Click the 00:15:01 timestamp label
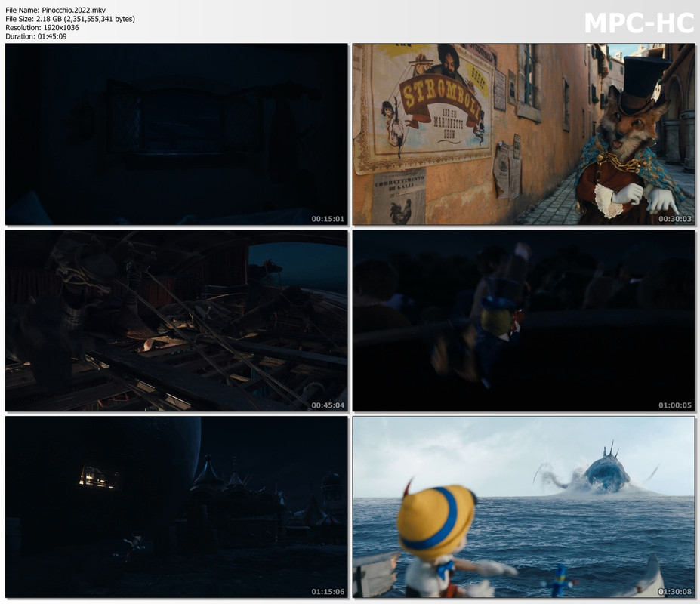Image resolution: width=700 pixels, height=604 pixels. (x=328, y=219)
